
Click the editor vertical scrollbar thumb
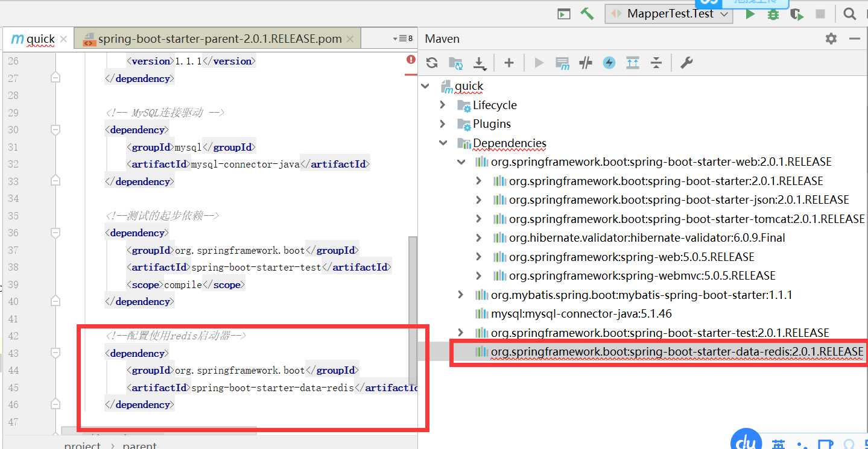click(x=413, y=310)
